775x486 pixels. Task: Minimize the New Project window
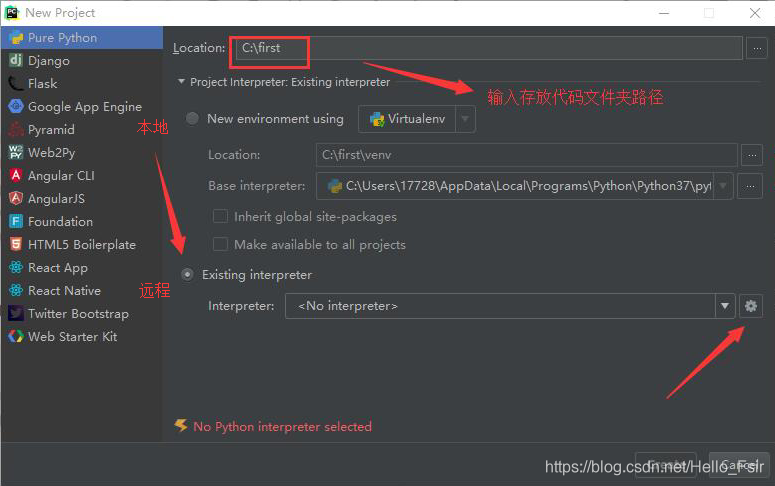(x=664, y=13)
